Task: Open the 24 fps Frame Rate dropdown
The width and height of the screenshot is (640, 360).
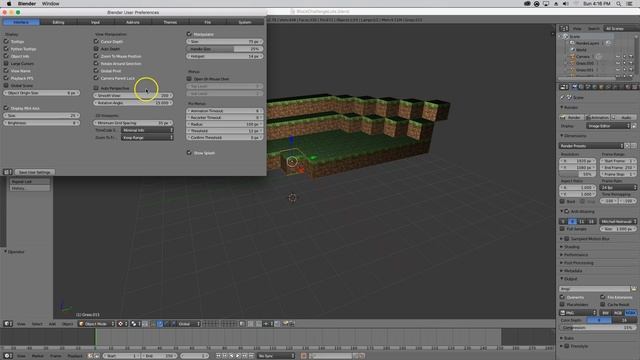Action: (618, 187)
